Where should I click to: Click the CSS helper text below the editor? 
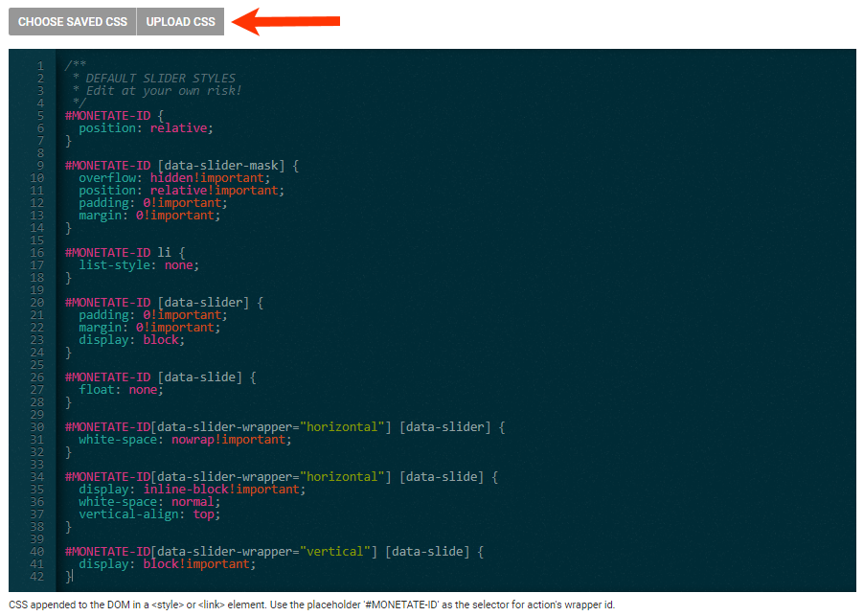coord(312,605)
